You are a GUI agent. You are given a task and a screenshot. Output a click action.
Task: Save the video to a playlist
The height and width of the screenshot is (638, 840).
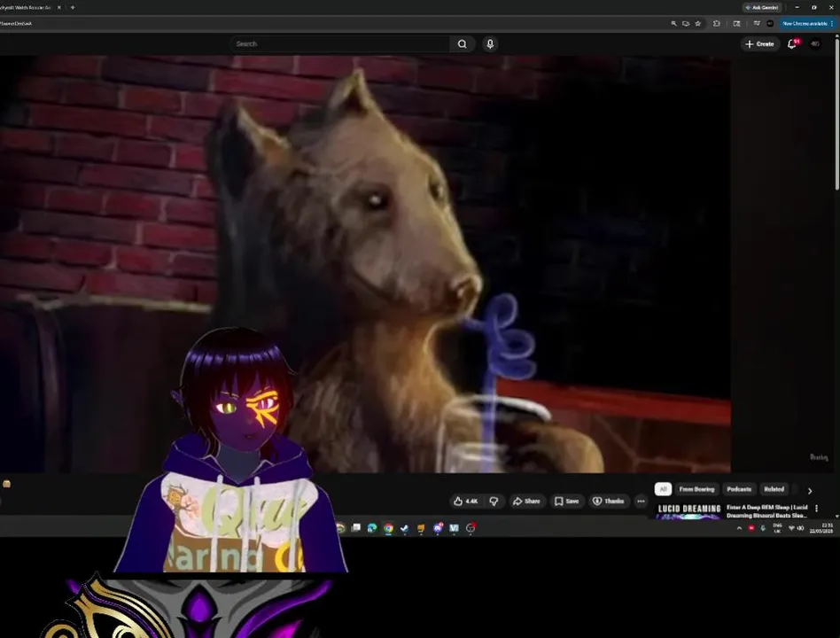point(567,501)
